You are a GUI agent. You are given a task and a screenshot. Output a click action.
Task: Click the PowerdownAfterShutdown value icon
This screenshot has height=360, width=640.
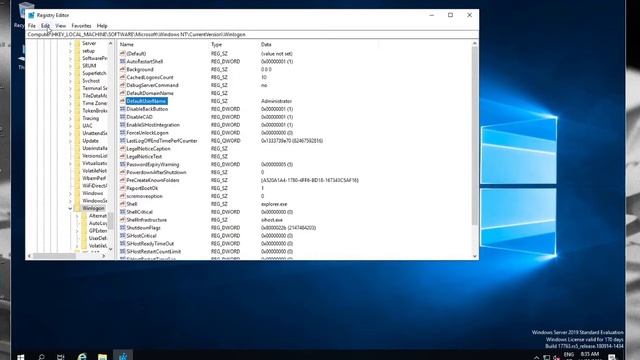coord(122,172)
